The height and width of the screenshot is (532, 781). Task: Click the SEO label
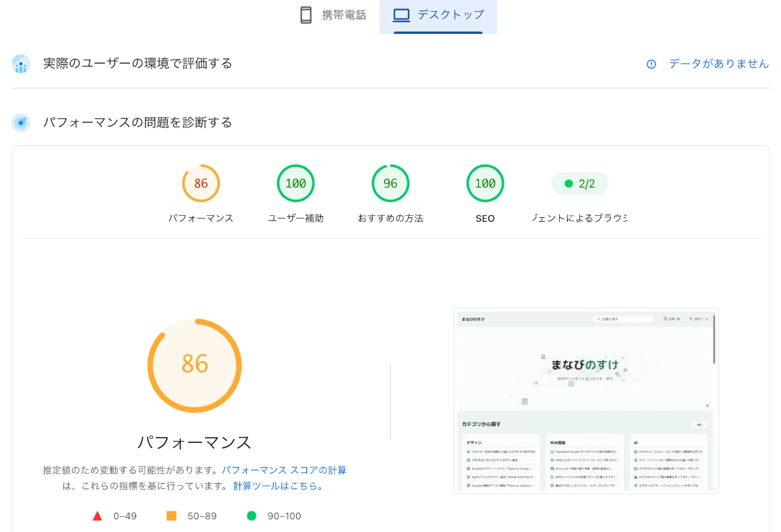[486, 219]
